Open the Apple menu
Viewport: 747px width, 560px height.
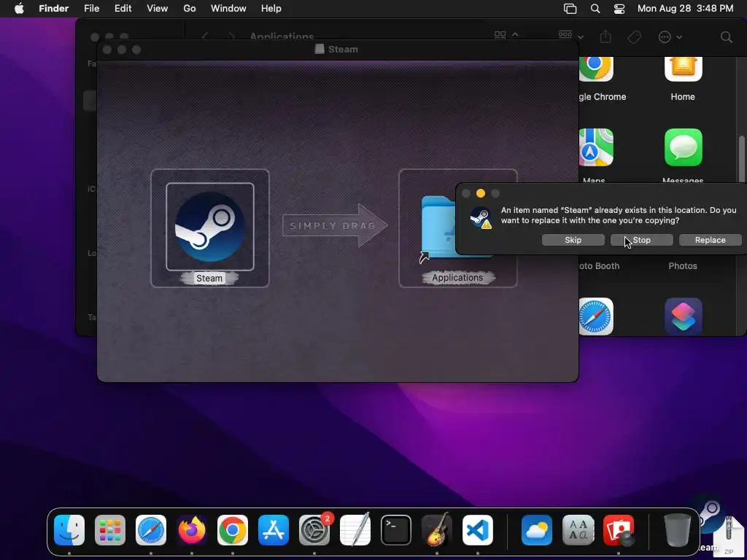19,9
